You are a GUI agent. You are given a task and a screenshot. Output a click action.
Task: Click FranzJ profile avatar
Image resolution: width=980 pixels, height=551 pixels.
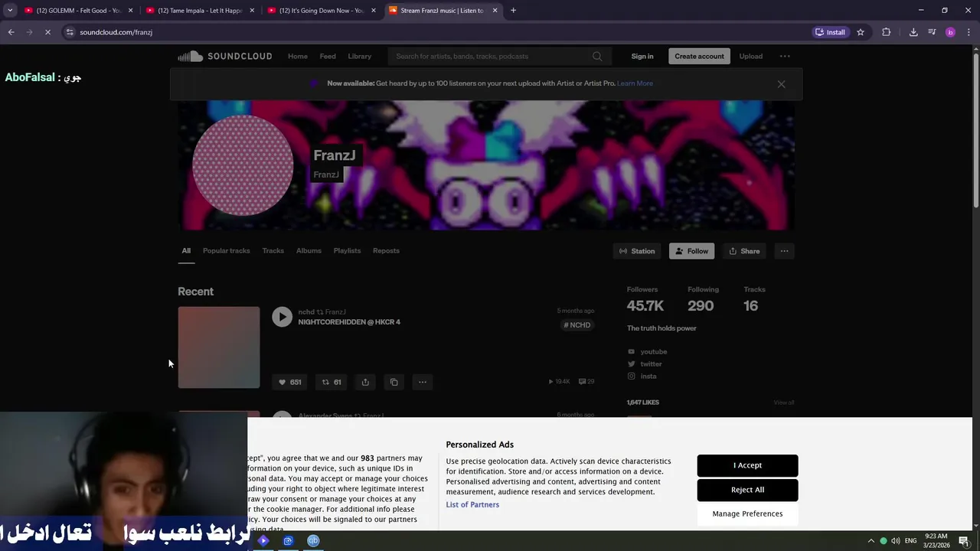click(243, 165)
